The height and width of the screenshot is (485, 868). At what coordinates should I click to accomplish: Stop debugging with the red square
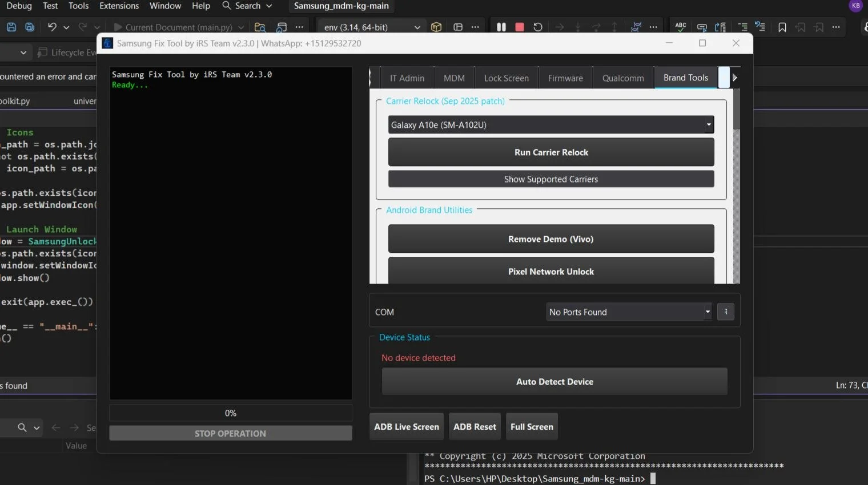pyautogui.click(x=520, y=27)
